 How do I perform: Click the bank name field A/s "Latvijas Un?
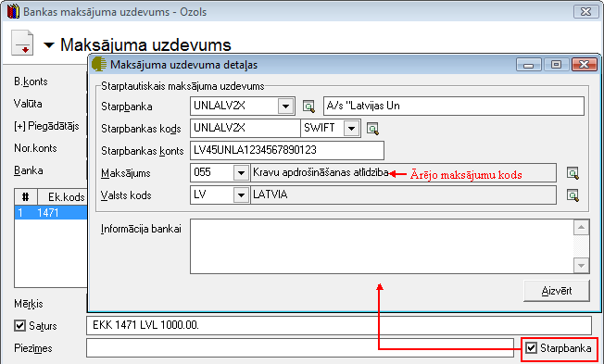(454, 106)
